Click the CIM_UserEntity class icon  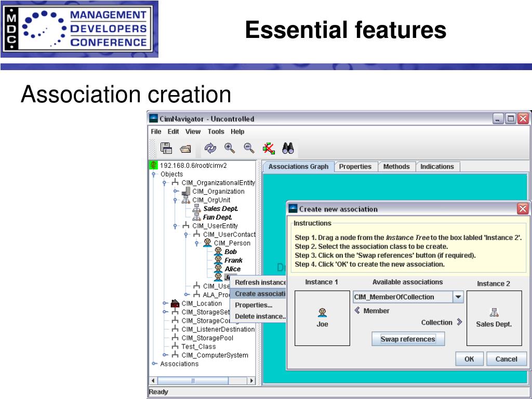186,225
